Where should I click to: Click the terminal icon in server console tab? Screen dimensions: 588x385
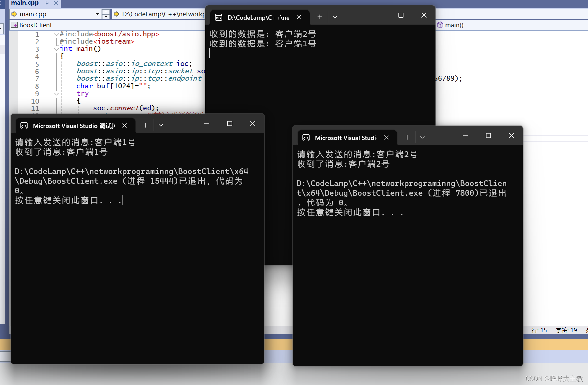click(219, 17)
